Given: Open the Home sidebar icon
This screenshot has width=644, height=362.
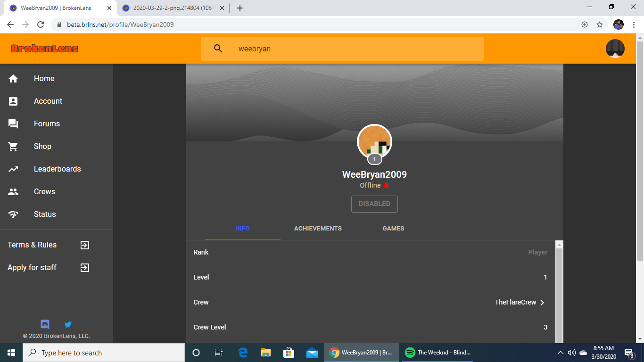Looking at the screenshot, I should (13, 79).
